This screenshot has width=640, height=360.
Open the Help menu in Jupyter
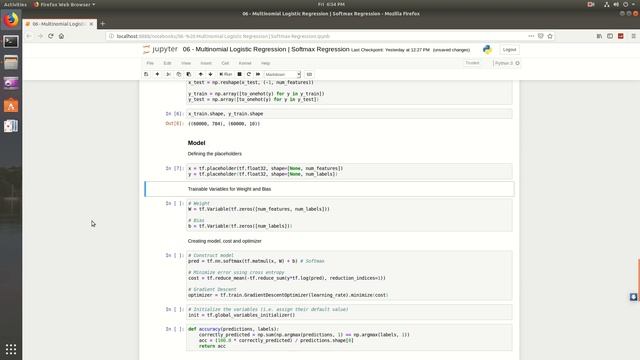pos(265,63)
